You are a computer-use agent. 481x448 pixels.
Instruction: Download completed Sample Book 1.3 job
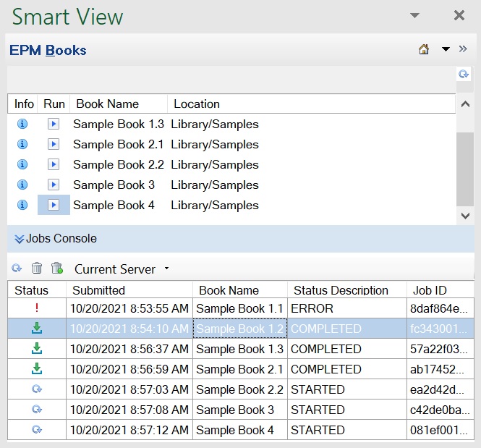coord(37,349)
